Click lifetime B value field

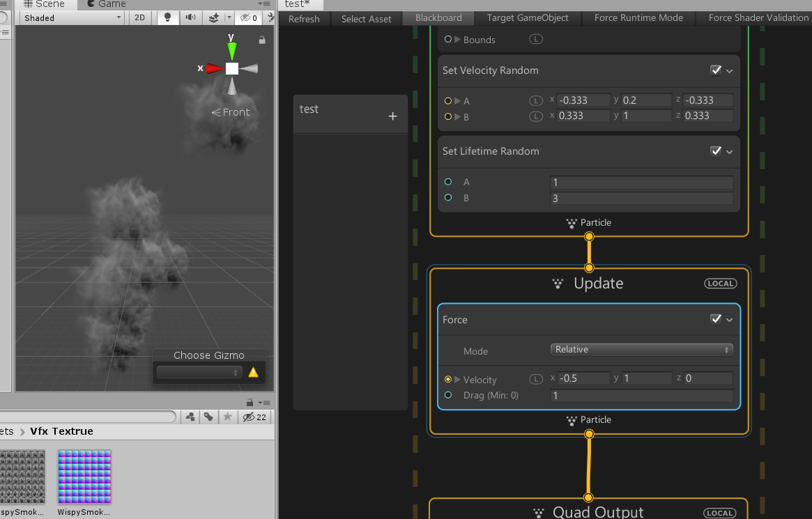642,198
